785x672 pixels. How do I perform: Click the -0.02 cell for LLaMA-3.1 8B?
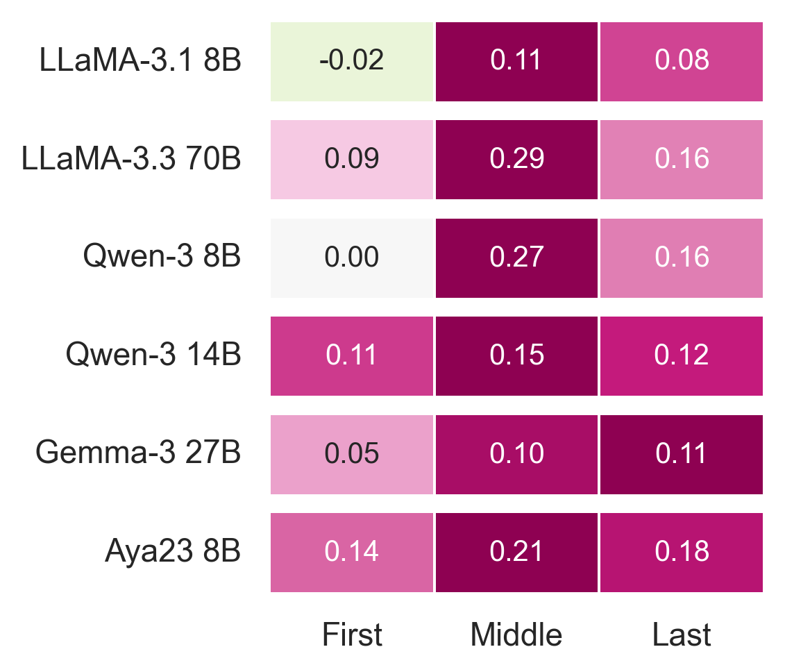352,61
